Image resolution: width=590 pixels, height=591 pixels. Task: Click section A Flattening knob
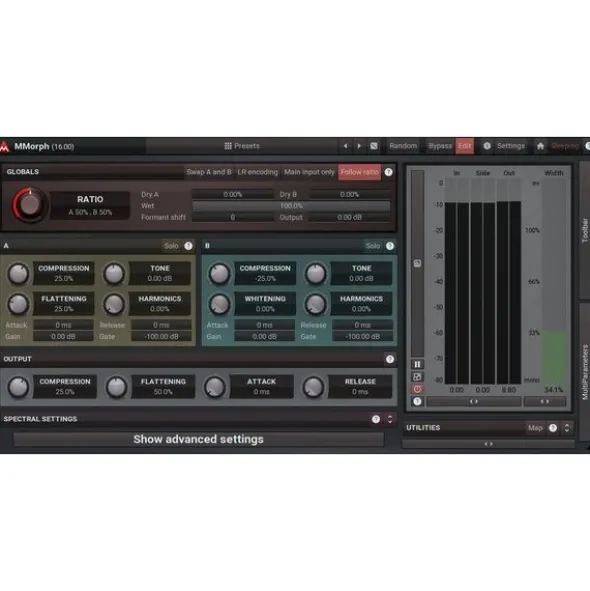click(18, 304)
